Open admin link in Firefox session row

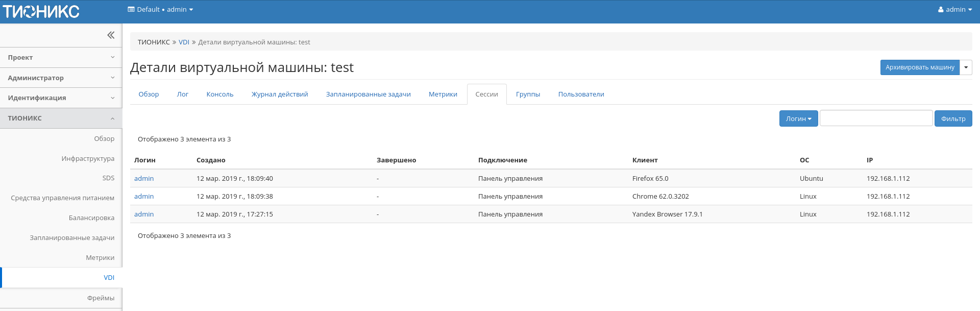pyautogui.click(x=144, y=179)
